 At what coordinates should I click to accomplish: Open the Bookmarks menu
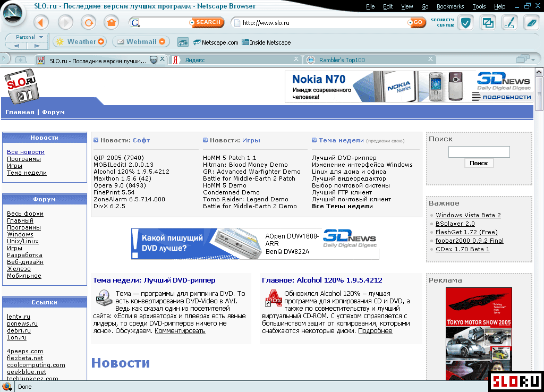450,6
